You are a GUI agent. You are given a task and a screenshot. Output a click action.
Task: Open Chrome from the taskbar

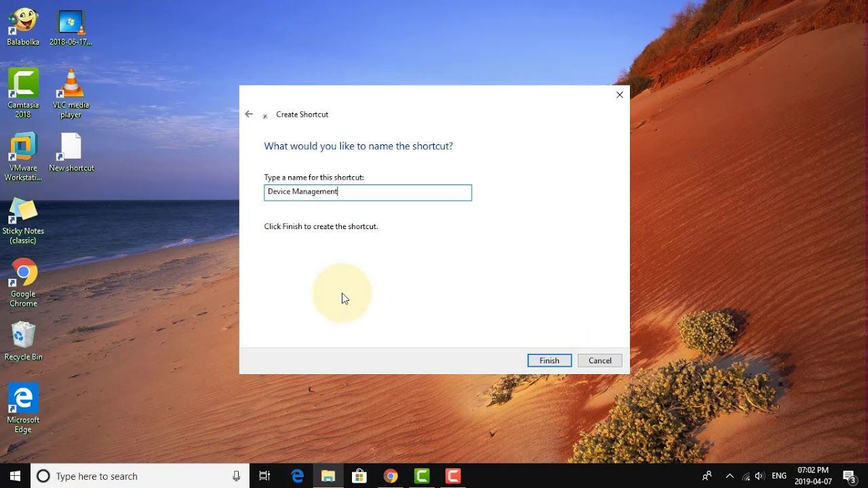(391, 476)
